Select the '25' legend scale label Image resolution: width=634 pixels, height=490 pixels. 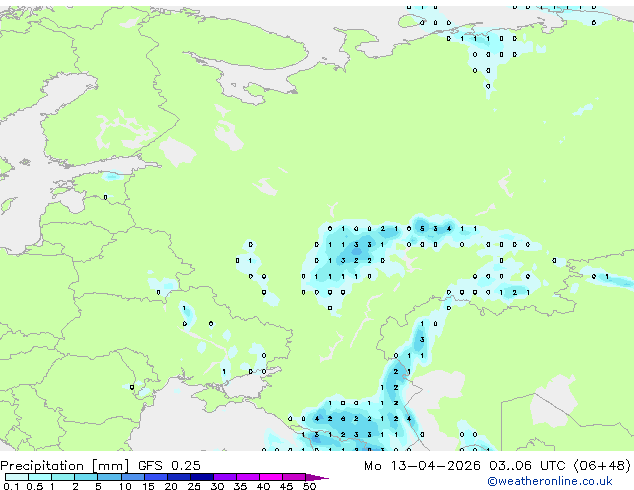tap(194, 486)
